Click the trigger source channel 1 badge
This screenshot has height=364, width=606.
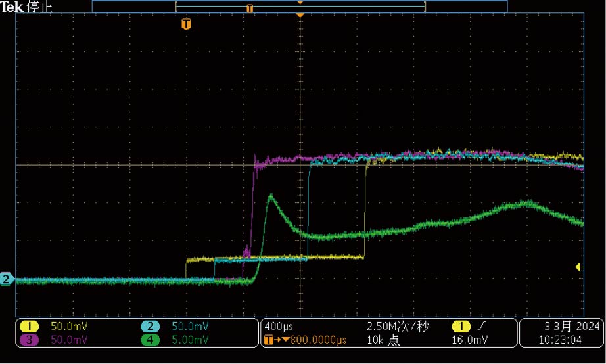click(461, 327)
